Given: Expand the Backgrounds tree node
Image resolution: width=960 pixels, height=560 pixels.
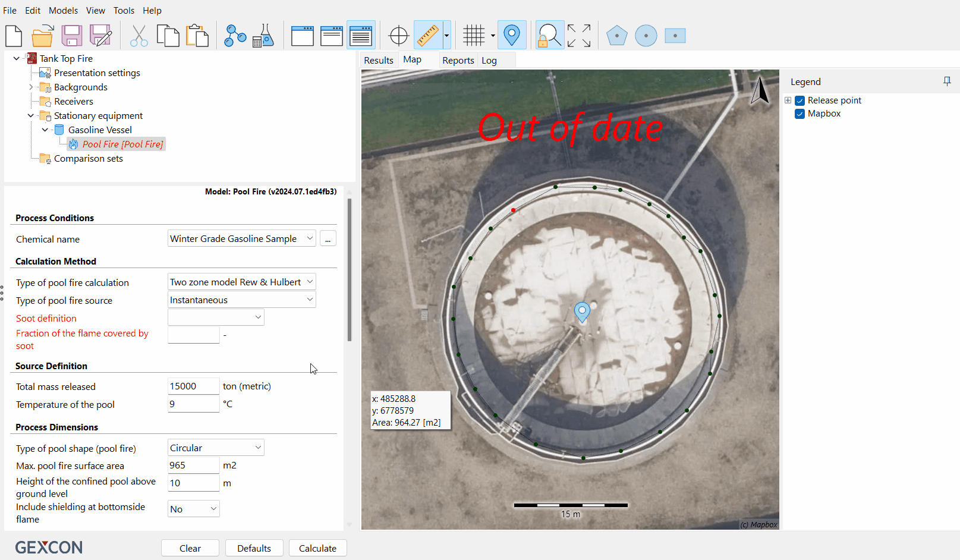Looking at the screenshot, I should click(31, 87).
